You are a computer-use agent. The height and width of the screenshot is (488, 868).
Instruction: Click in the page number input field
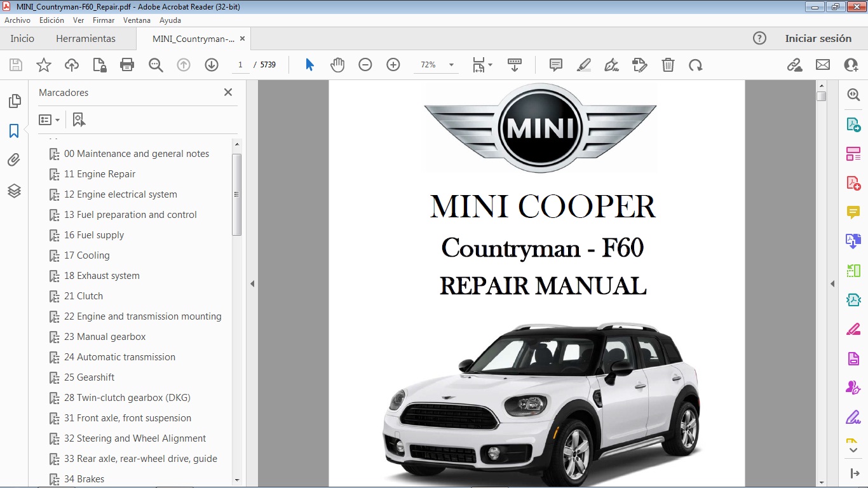[240, 64]
